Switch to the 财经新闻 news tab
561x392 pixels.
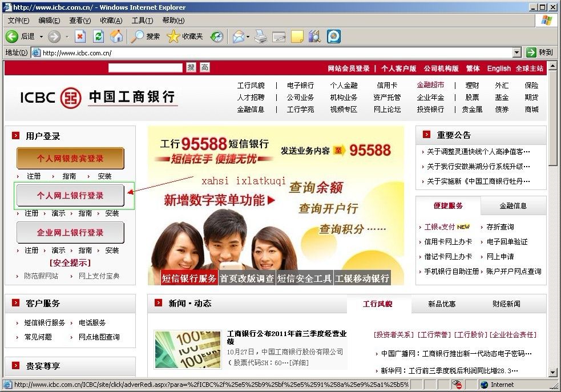pos(506,304)
